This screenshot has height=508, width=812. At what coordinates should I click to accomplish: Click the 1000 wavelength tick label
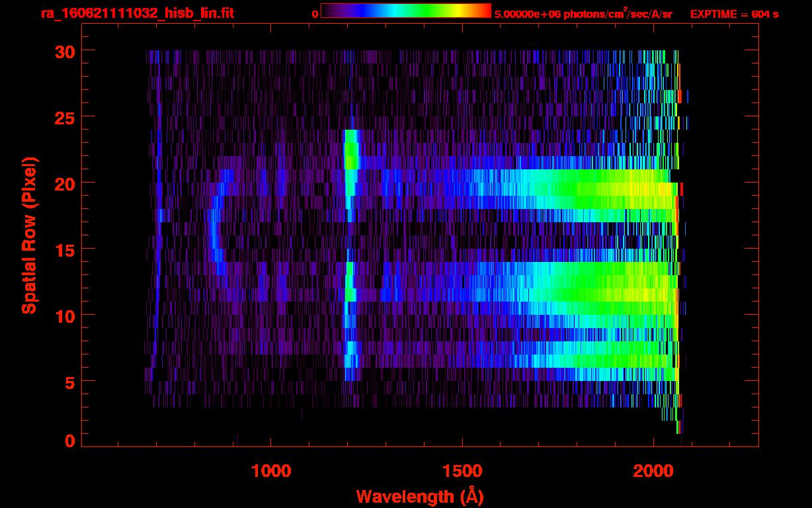[271, 471]
